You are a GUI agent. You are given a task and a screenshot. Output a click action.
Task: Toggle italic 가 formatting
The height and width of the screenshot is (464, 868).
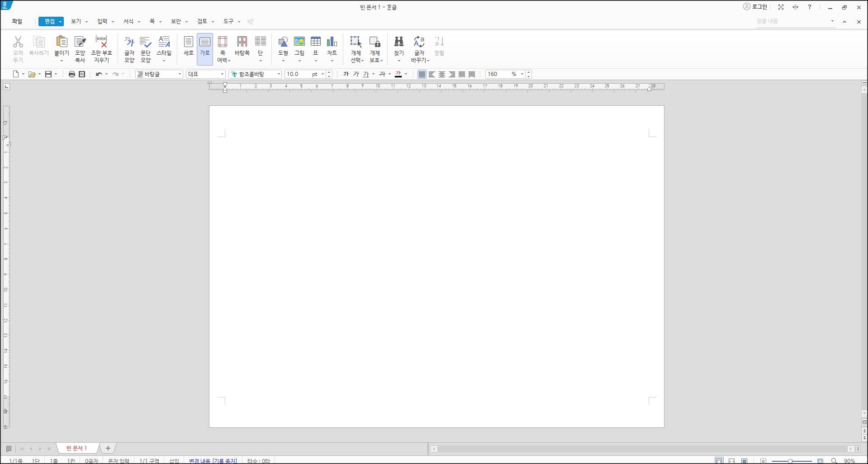356,74
